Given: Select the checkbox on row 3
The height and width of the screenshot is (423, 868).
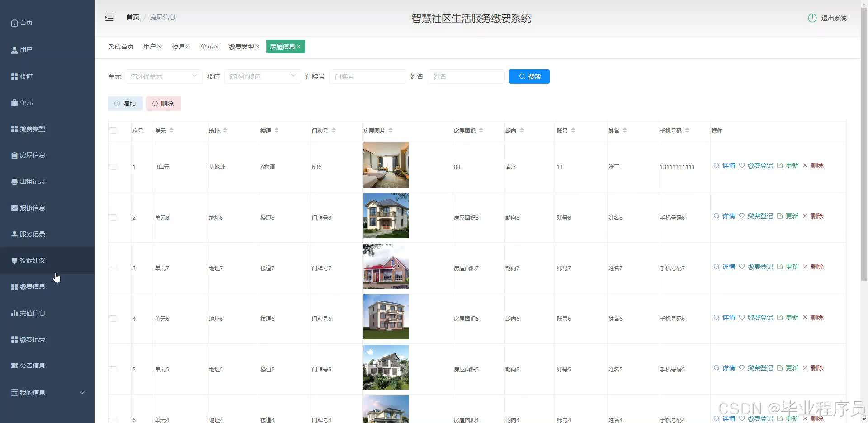Looking at the screenshot, I should (x=113, y=268).
